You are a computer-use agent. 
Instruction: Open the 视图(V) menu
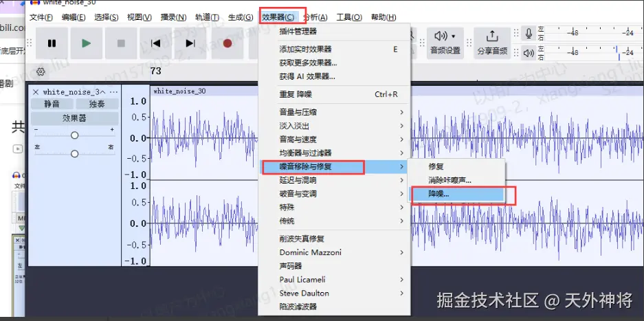pos(140,17)
